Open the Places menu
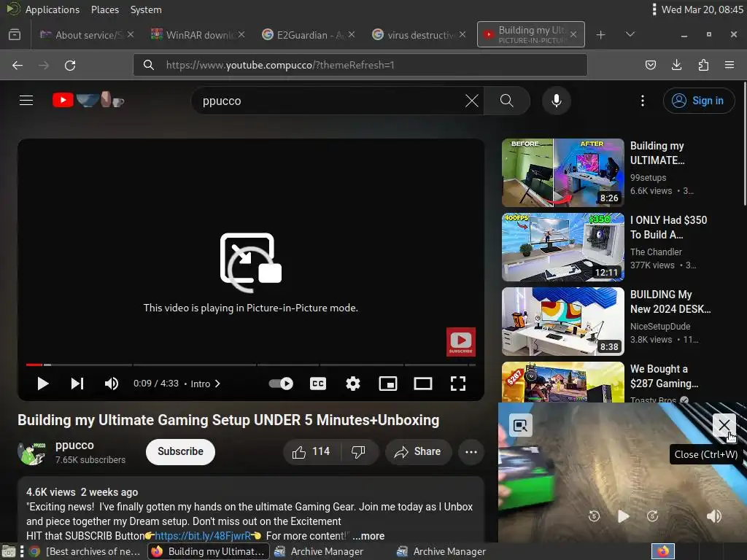 click(105, 9)
